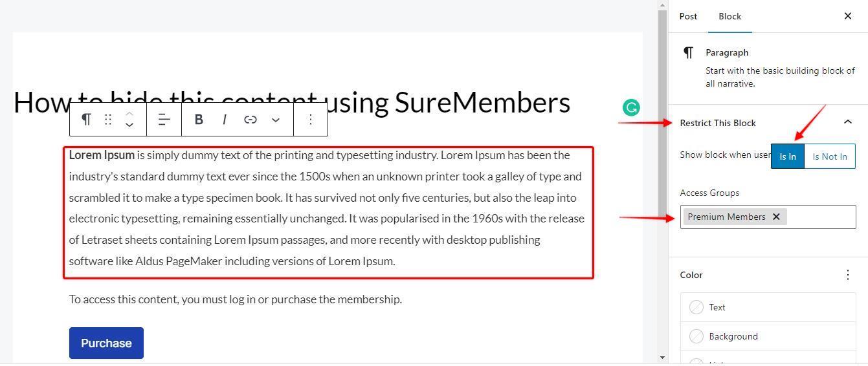Apply italic formatting
The height and width of the screenshot is (366, 868).
click(224, 119)
